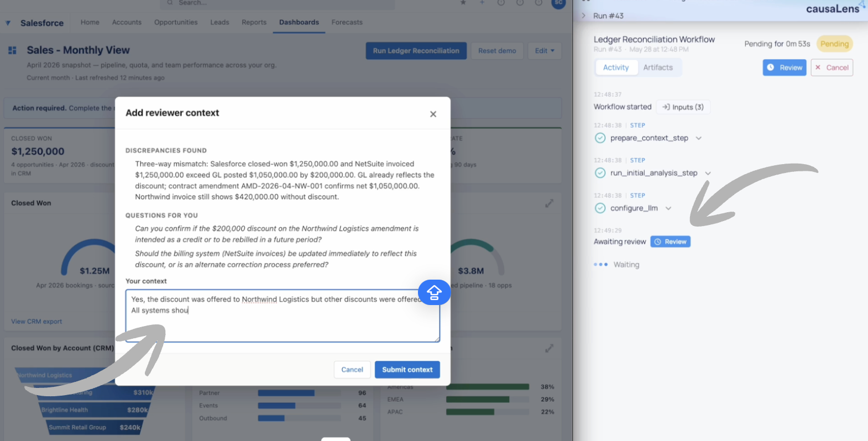Click the X Cancel button in run panel
The image size is (868, 441).
click(832, 67)
